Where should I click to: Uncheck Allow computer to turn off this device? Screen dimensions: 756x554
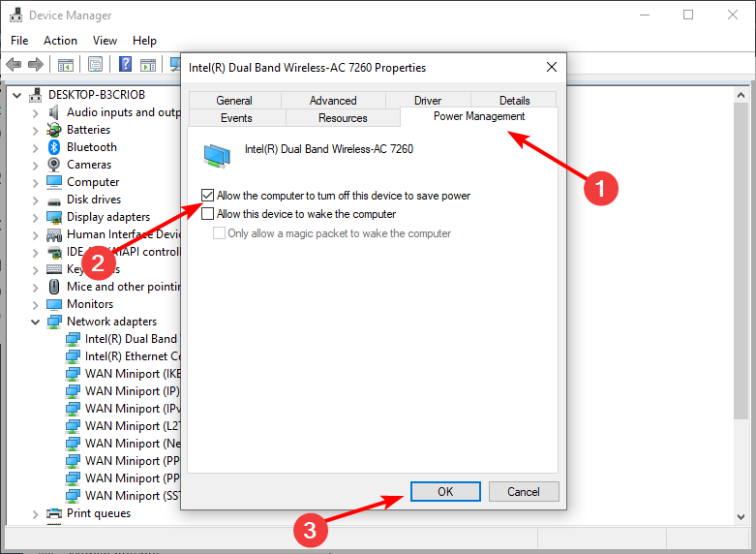pos(207,195)
